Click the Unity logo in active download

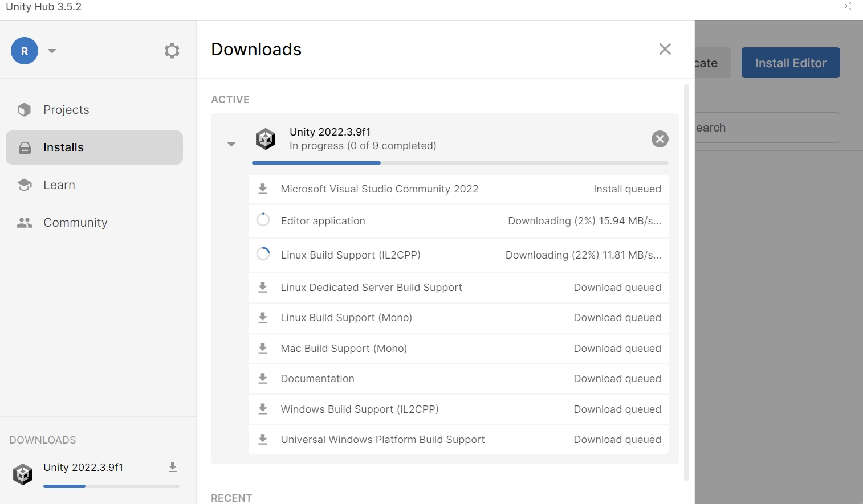(266, 139)
